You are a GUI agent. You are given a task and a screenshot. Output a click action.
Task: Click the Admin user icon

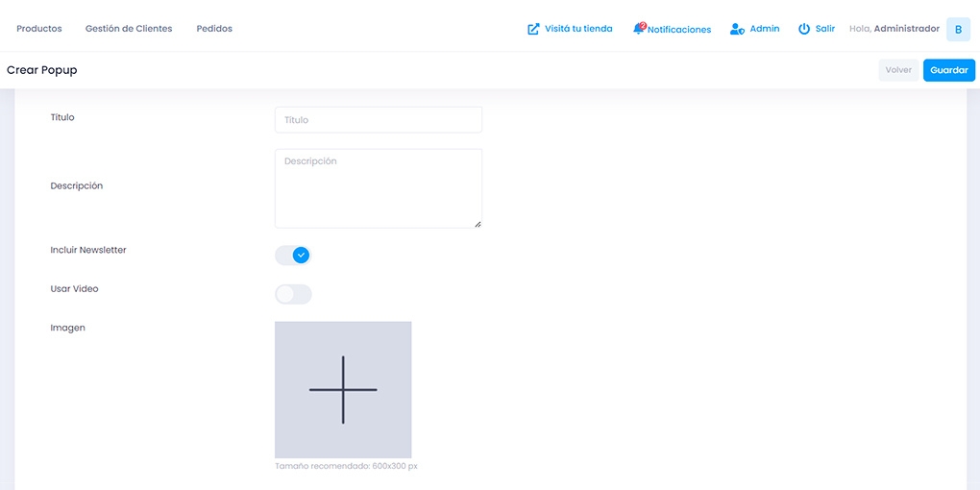737,29
